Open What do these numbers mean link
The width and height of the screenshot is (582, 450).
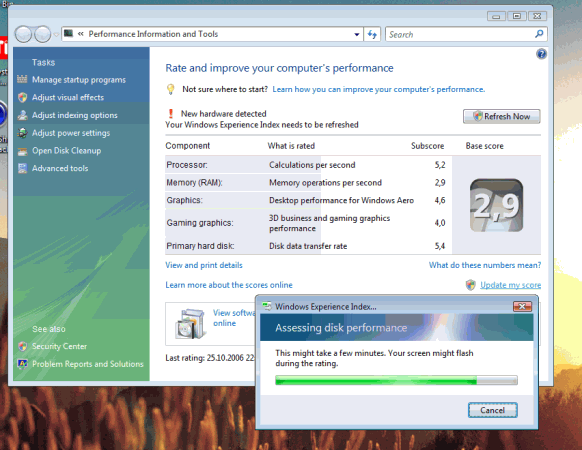point(485,265)
